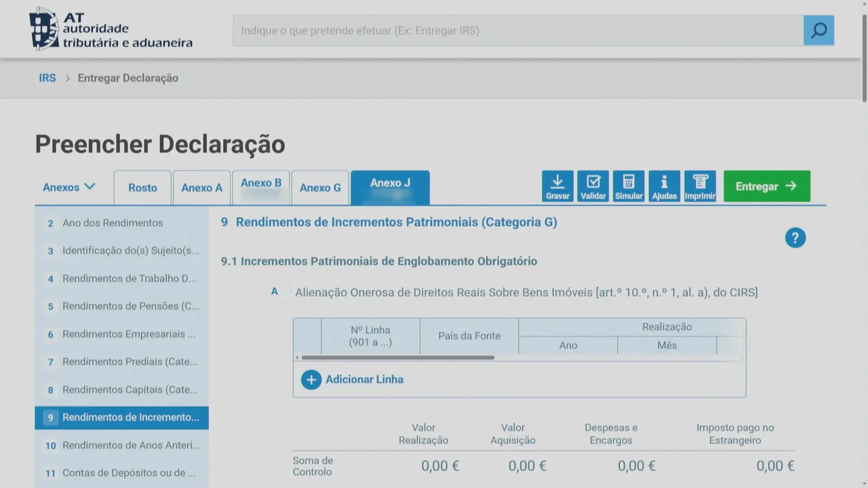
Task: Switch to the Rosto tab
Action: tap(142, 188)
